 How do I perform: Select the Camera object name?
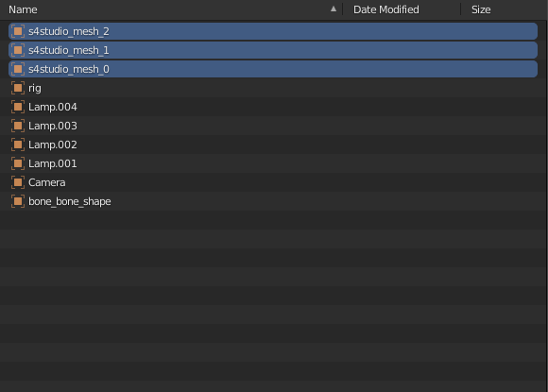[47, 182]
